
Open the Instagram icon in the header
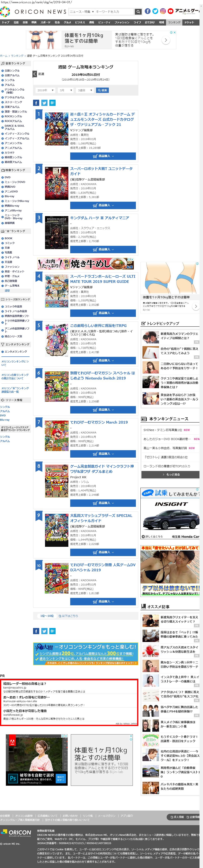(x=163, y=11)
